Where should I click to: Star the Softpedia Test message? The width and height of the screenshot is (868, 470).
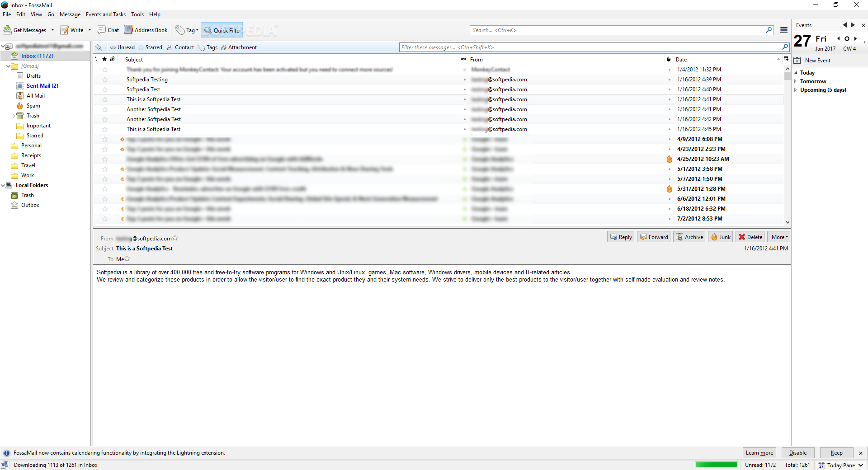105,89
